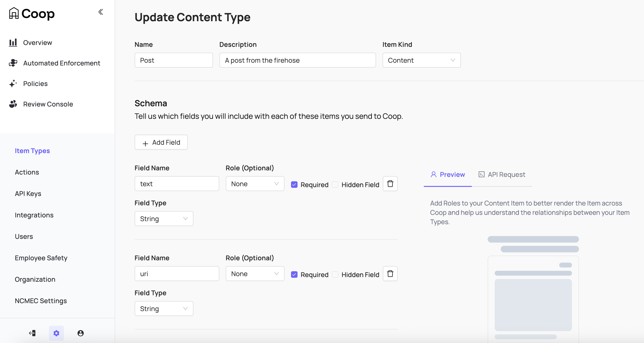
Task: Click the sign-out icon at bottom left
Action: [x=32, y=333]
